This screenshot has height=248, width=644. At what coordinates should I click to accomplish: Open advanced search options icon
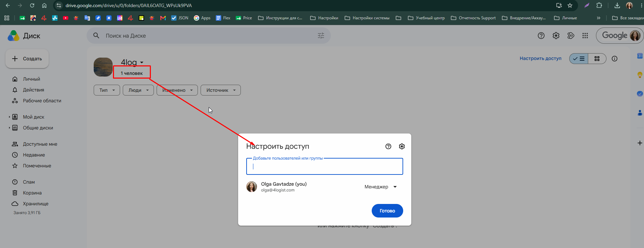pos(321,36)
